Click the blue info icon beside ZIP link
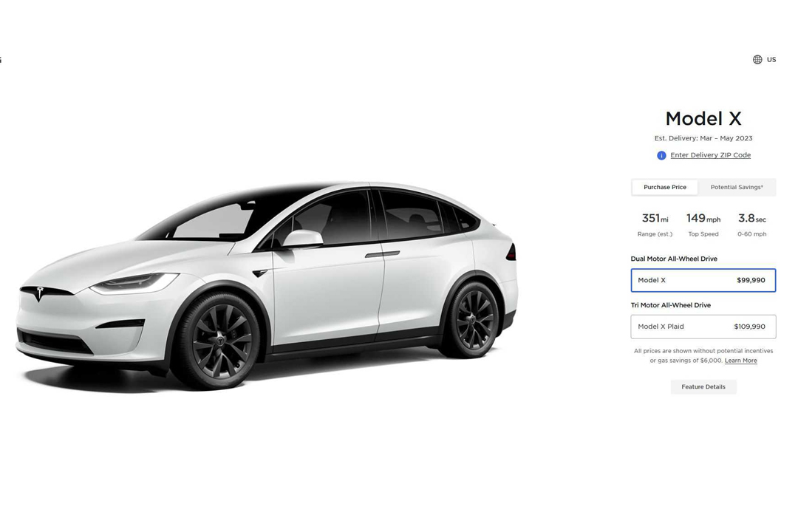This screenshot has width=798, height=532. click(661, 155)
